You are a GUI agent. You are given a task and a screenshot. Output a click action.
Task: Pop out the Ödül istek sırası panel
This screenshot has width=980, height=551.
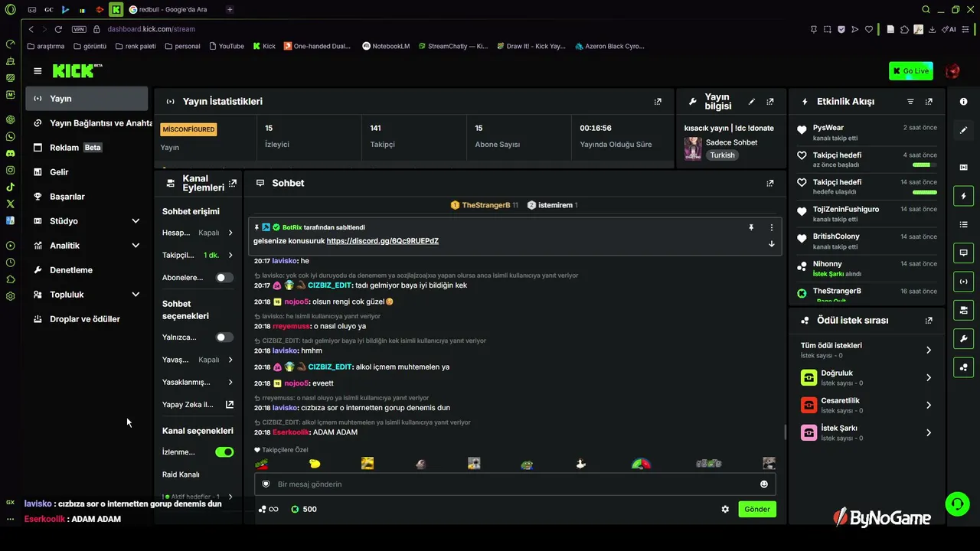[929, 321]
